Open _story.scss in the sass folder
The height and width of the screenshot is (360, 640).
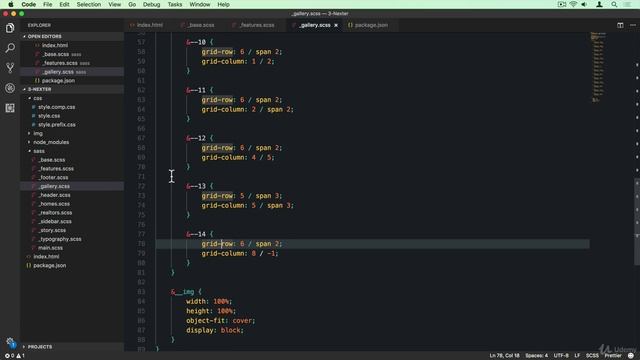point(52,230)
